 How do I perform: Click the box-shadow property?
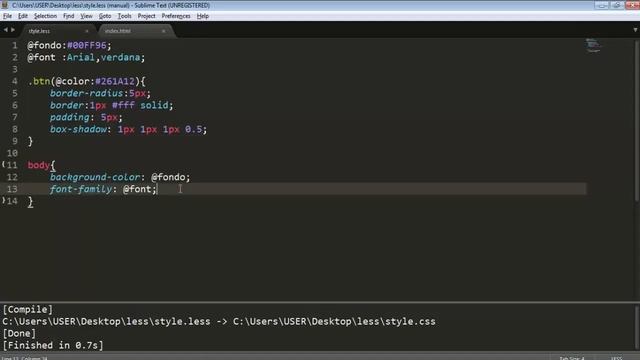(x=78, y=129)
